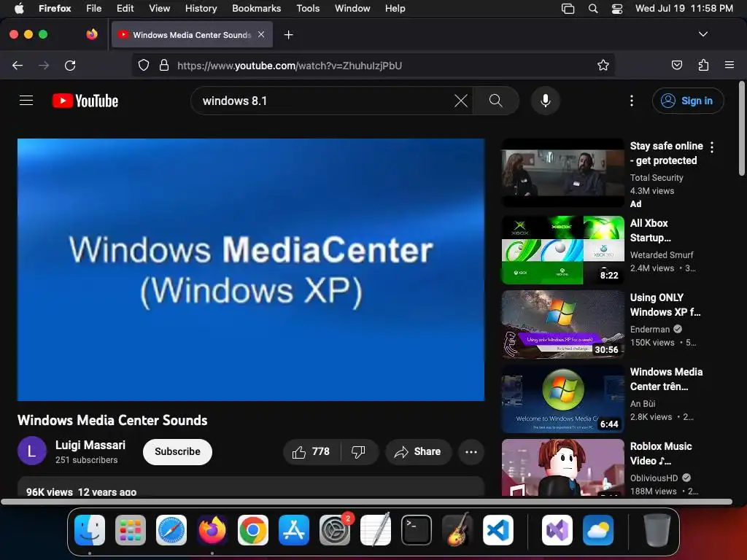View site security padlock information
The height and width of the screenshot is (560, 747).
click(164, 65)
